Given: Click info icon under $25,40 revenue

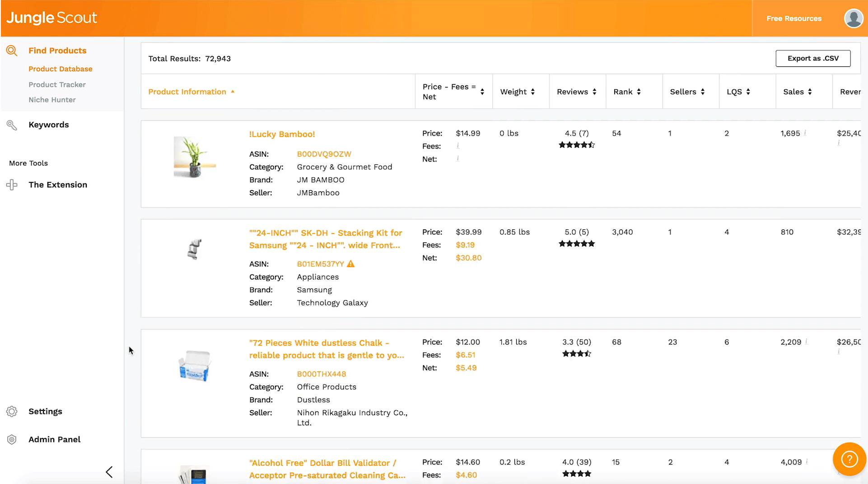Looking at the screenshot, I should tap(839, 143).
